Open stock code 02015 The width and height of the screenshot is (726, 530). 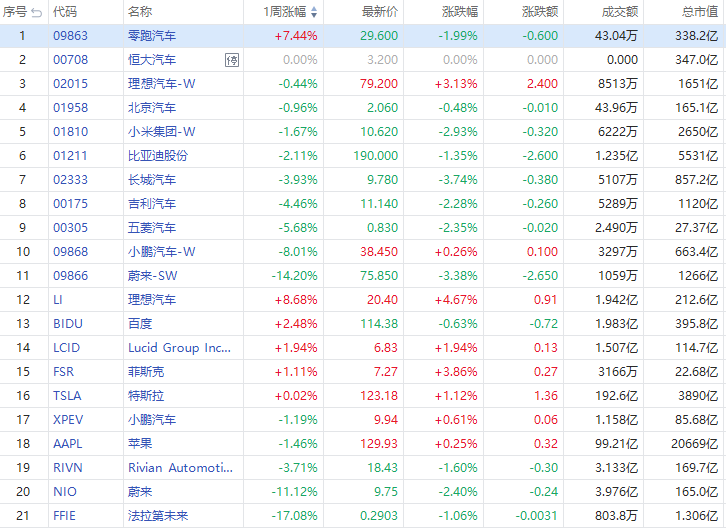coord(70,84)
